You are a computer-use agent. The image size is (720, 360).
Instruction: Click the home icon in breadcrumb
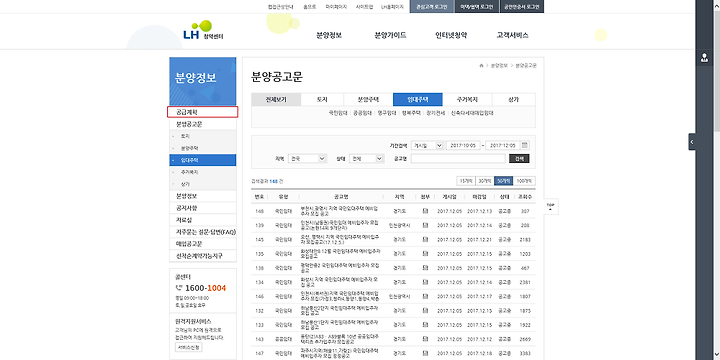click(x=481, y=66)
